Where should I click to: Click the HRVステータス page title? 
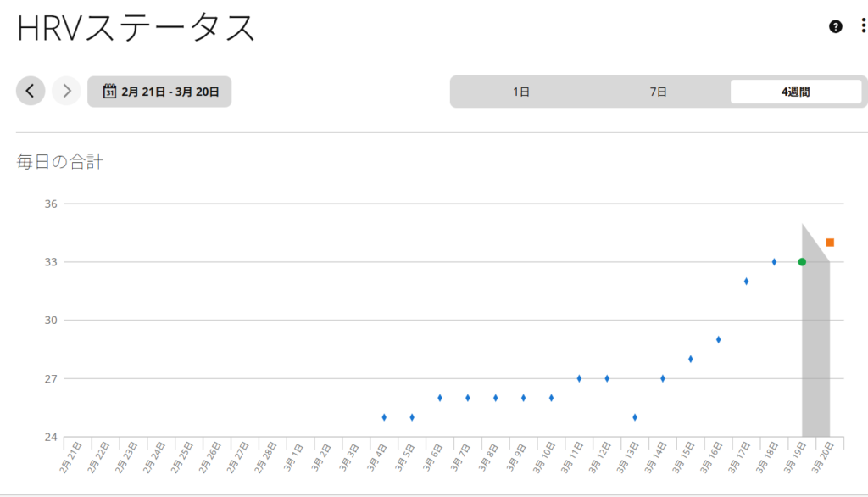[136, 28]
